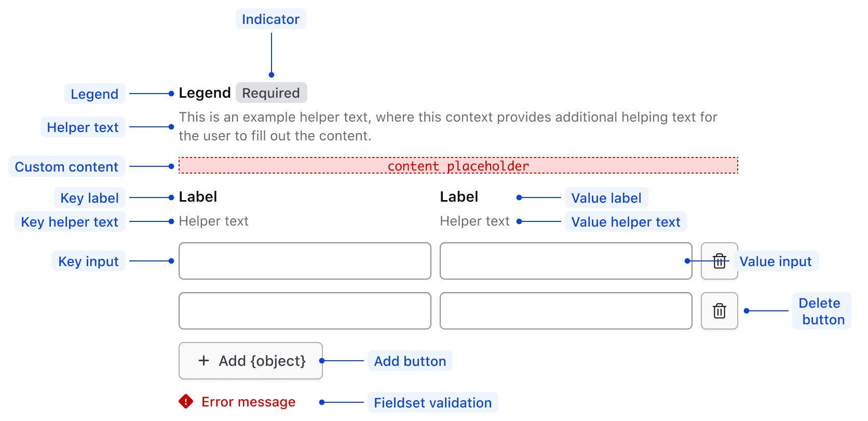Image resolution: width=868 pixels, height=421 pixels.
Task: Select the Custom content annotation label
Action: (67, 167)
